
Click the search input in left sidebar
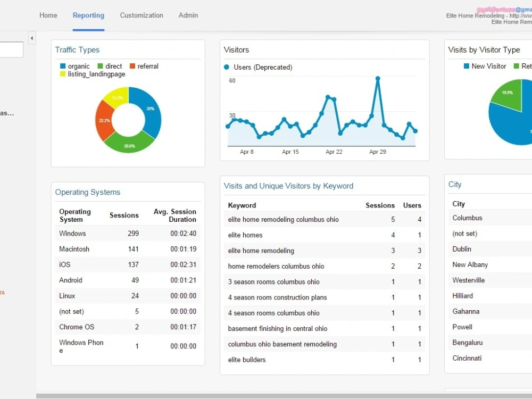(11, 49)
